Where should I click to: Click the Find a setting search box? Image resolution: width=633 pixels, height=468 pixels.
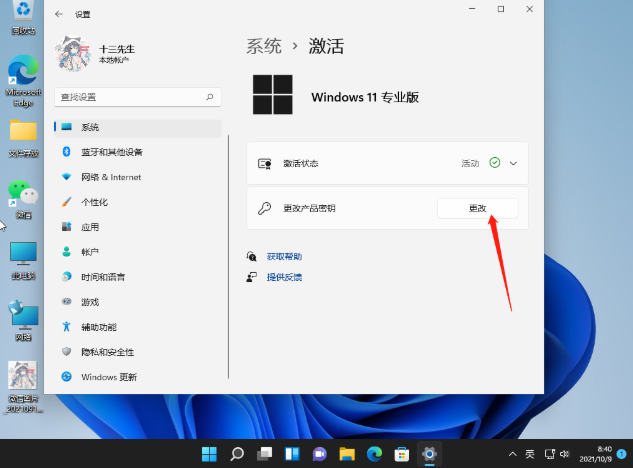pyautogui.click(x=130, y=97)
